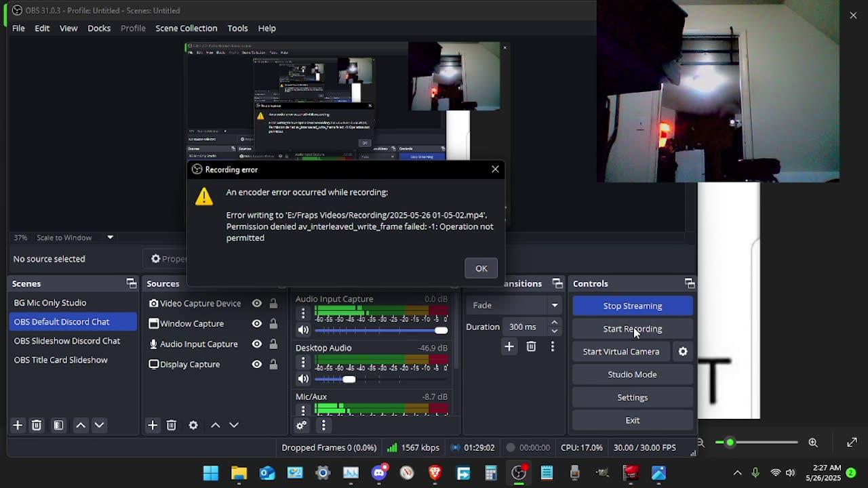Viewport: 868px width, 488px height.
Task: Open audio mixer bottom three-dot menu
Action: pyautogui.click(x=323, y=425)
